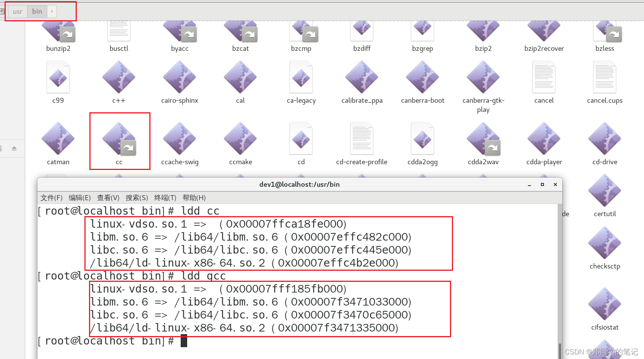Expand the path bar forward arrow
Screen dimensions: 644x359
[52, 11]
